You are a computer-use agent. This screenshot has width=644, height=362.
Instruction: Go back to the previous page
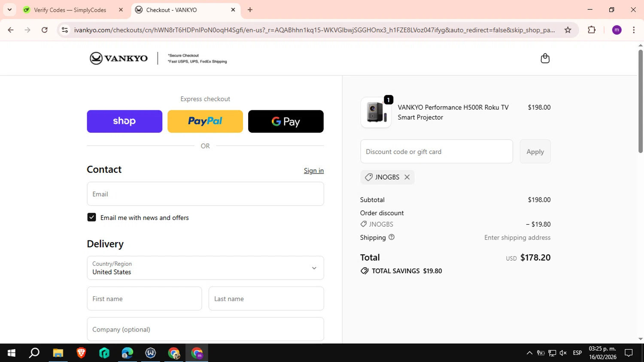(x=11, y=30)
